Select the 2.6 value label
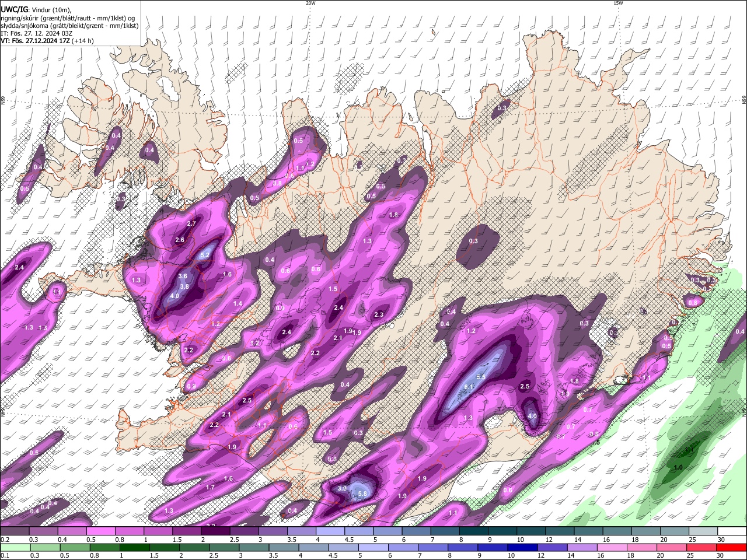 pos(180,240)
